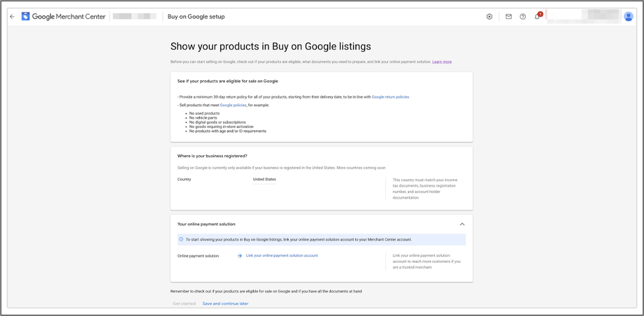Screen dimensions: 644x316
Task: Select the United States country field
Action: [x=264, y=180]
